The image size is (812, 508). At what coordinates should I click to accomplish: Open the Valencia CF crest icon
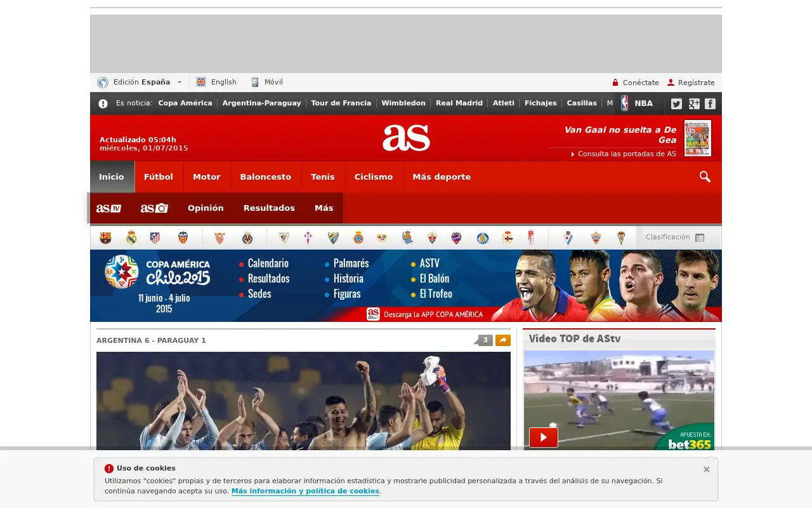click(183, 238)
